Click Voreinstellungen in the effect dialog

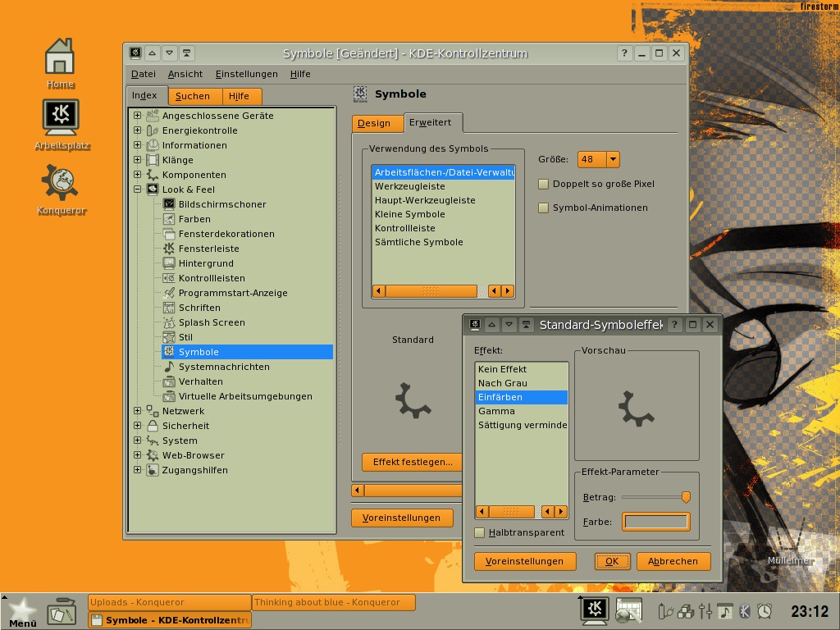pyautogui.click(x=525, y=561)
